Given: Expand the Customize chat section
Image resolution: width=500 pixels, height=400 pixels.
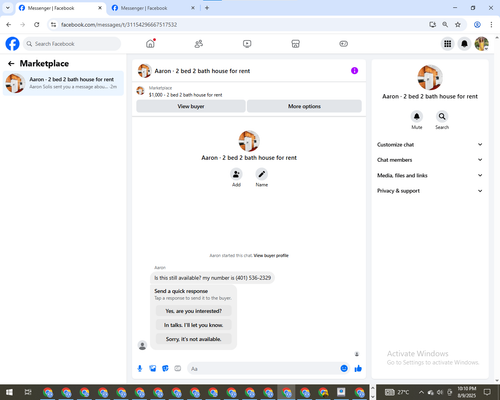Looking at the screenshot, I should pyautogui.click(x=430, y=144).
